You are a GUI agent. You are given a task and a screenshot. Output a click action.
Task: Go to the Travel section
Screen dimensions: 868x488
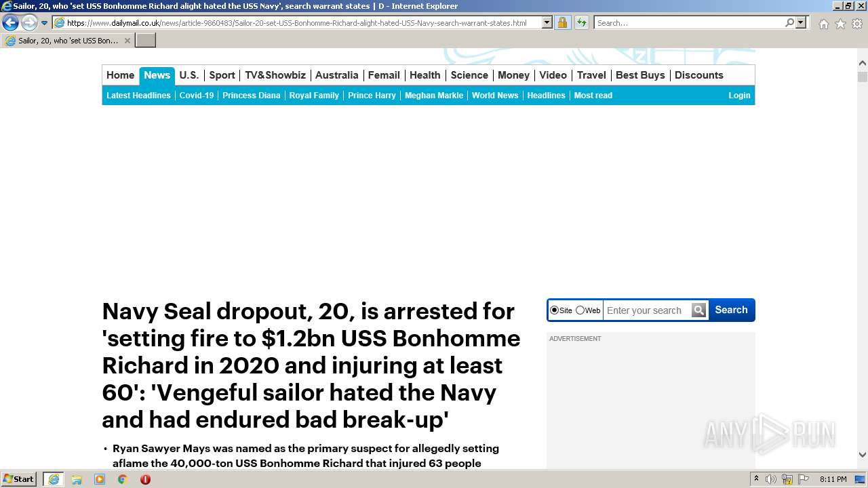tap(591, 75)
